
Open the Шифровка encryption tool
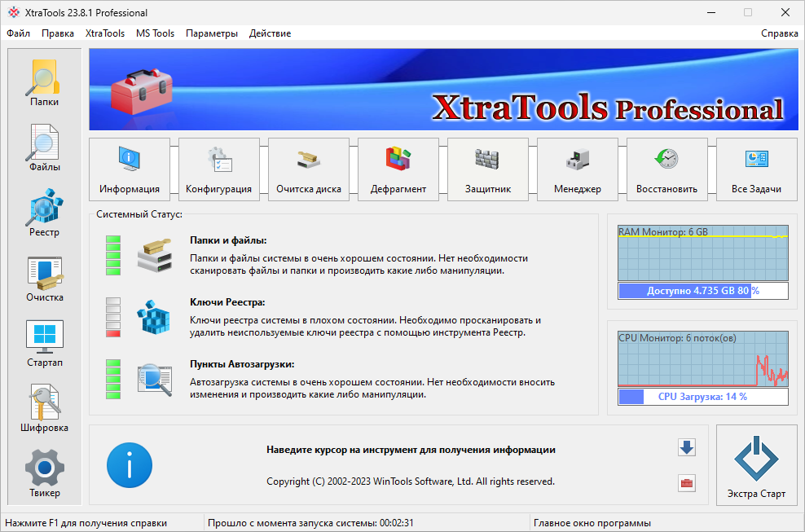click(44, 407)
